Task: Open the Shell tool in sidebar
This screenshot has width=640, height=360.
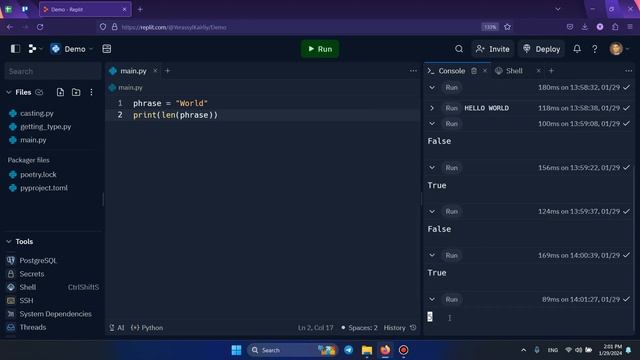Action: coord(28,287)
